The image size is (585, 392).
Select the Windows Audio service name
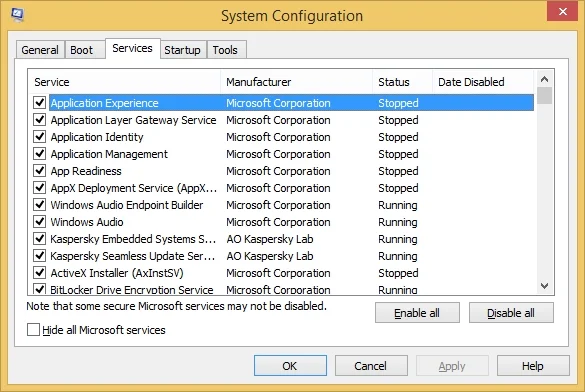[x=87, y=222]
